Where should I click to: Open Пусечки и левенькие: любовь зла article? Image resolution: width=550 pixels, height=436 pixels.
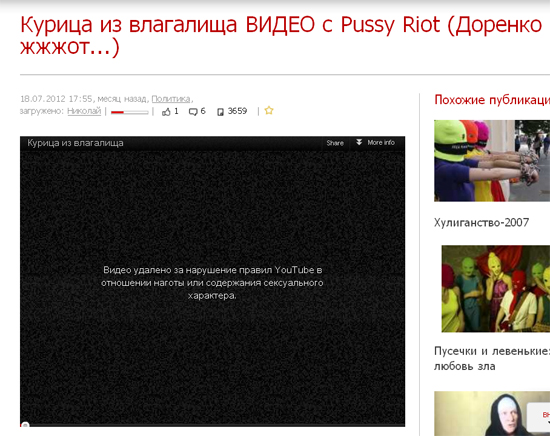tap(492, 358)
